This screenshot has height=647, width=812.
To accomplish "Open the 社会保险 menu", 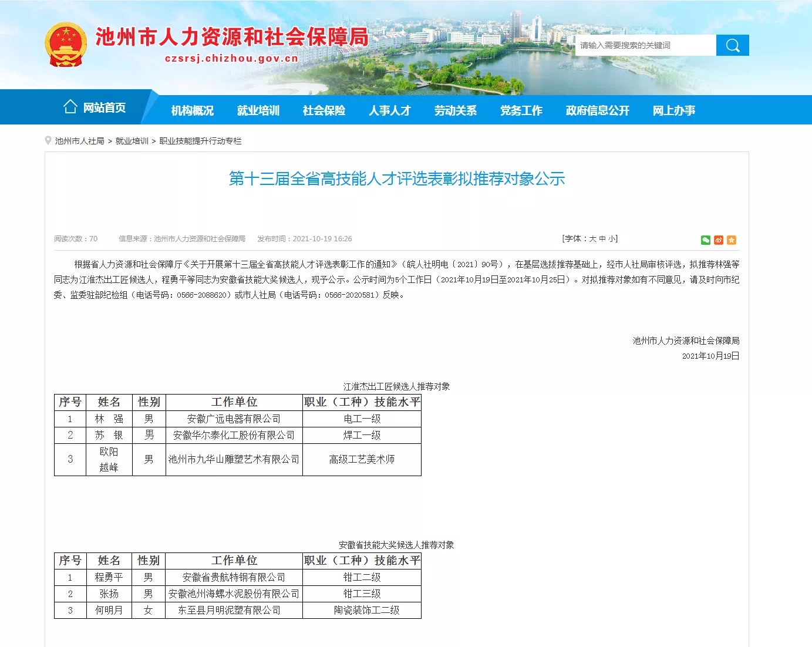I will [324, 110].
